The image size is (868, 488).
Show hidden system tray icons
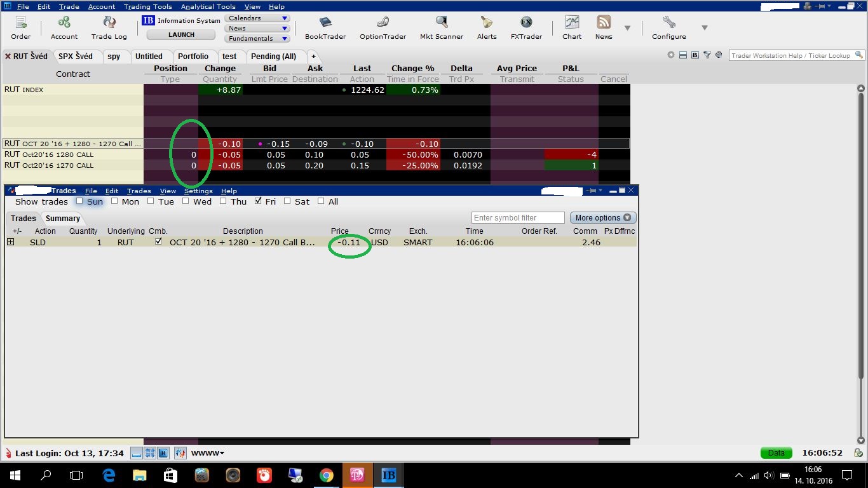[738, 475]
